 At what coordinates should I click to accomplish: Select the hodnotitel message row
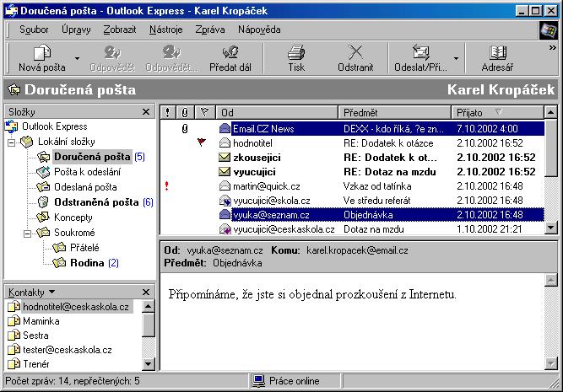click(352, 142)
